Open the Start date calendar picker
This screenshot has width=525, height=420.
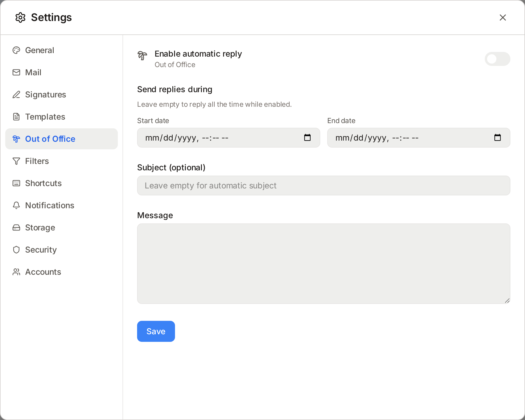(307, 138)
